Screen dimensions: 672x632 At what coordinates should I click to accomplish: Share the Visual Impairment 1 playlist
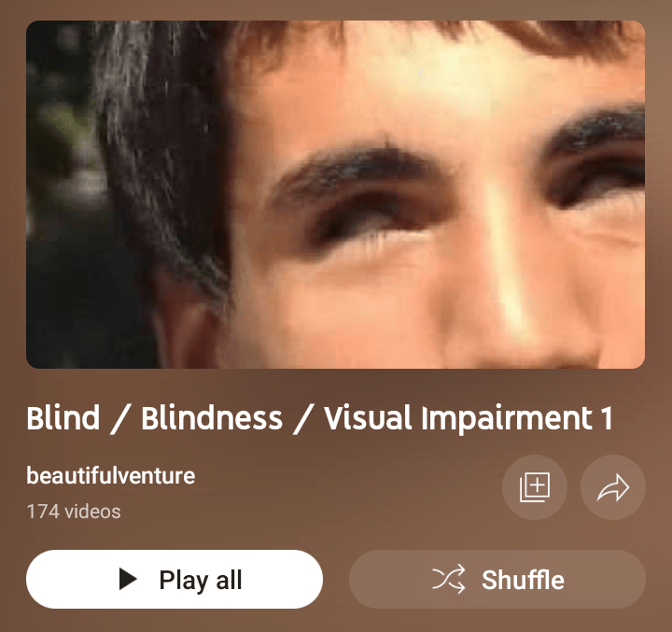click(613, 487)
